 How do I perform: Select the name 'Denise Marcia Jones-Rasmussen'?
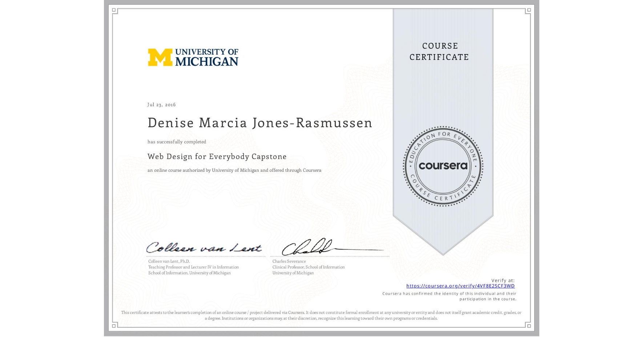(x=260, y=123)
